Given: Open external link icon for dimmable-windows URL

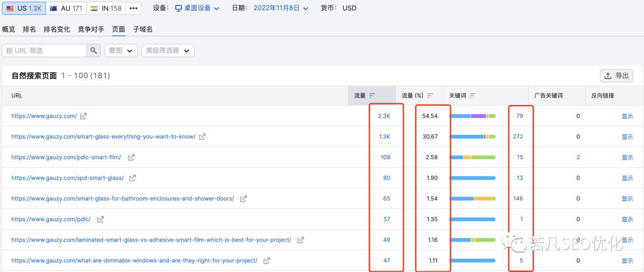Looking at the screenshot, I should 267,261.
